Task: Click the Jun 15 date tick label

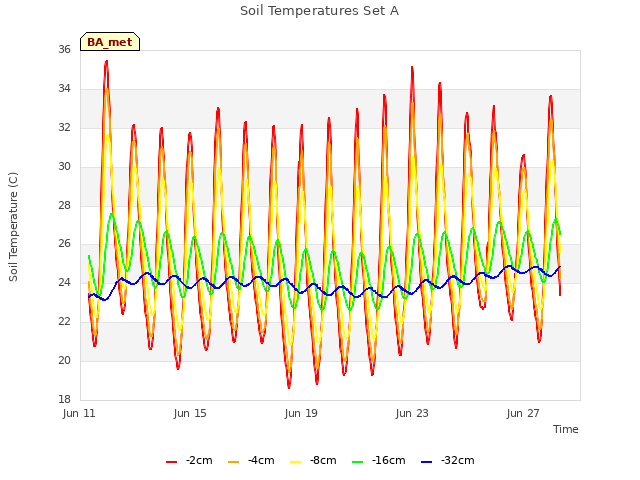Action: (x=190, y=413)
